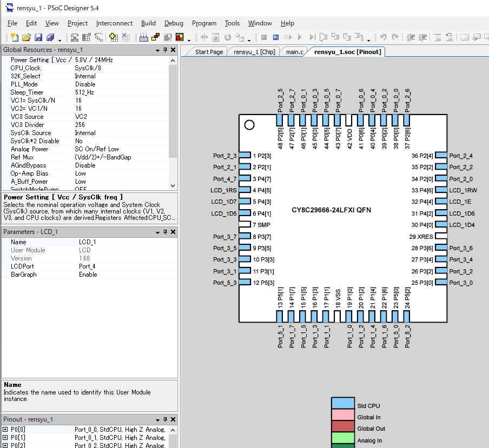Expand the P0[2] pin tree row

5,445
